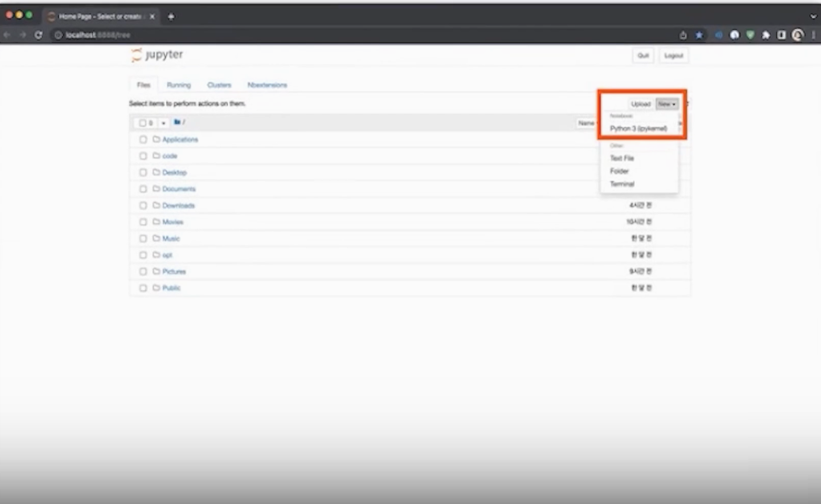
Task: Check the opt folder checkbox
Action: [143, 255]
